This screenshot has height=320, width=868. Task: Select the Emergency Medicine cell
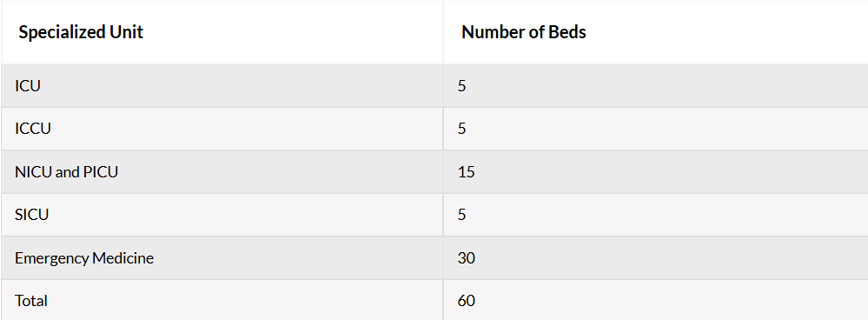pyautogui.click(x=84, y=258)
